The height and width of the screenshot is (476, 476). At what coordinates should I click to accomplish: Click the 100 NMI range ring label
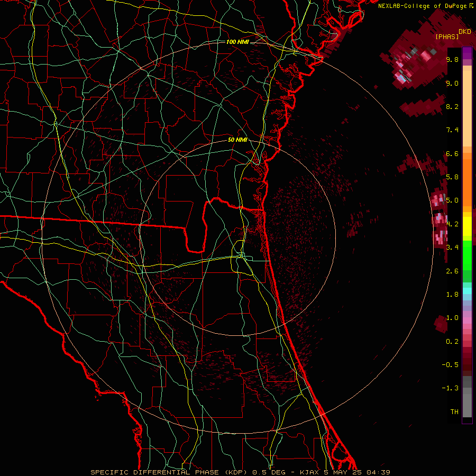[x=237, y=42]
